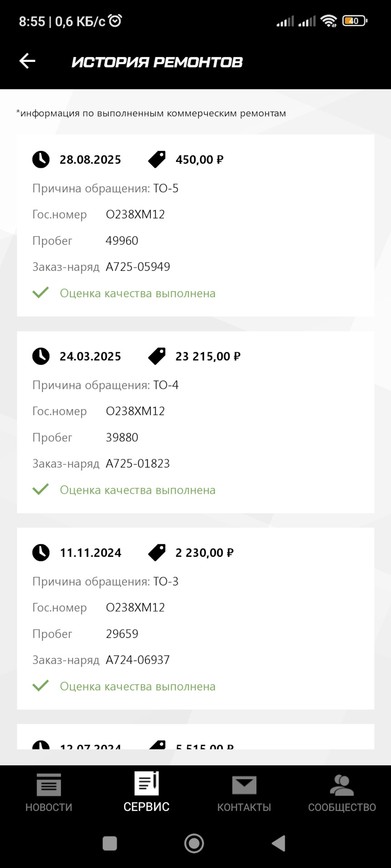The image size is (391, 868).
Task: Tap quality checkmark for order А724-06937
Action: pyautogui.click(x=41, y=686)
